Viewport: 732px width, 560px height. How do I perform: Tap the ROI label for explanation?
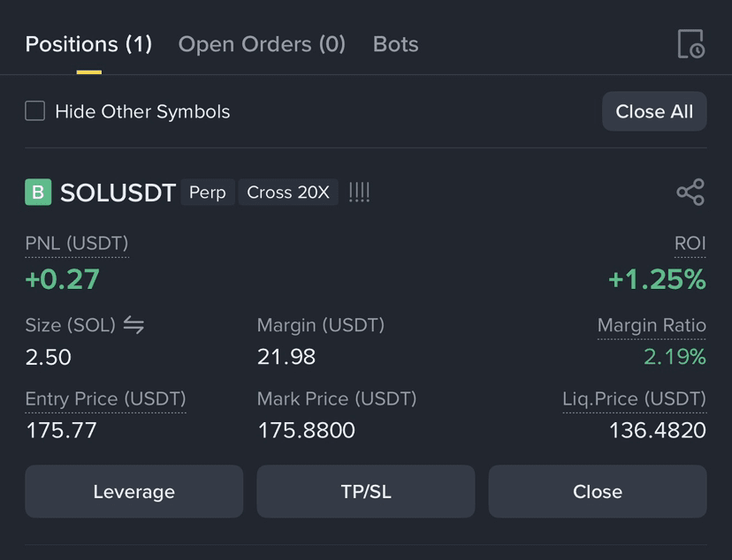tap(690, 244)
